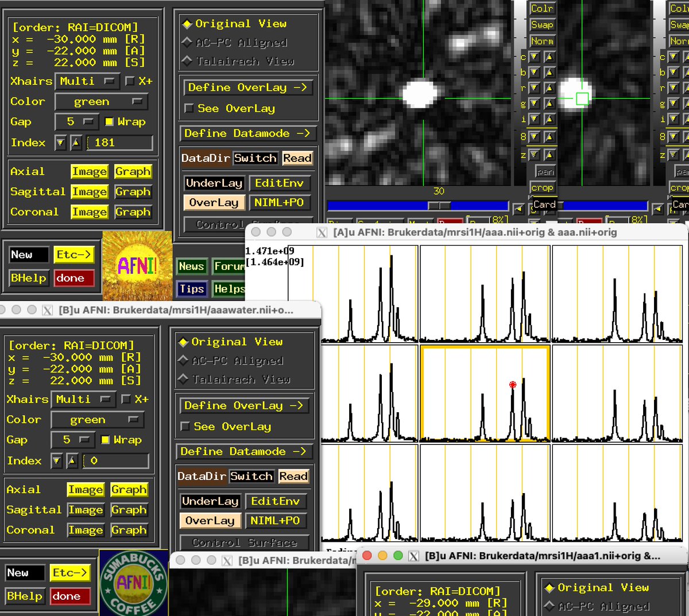Click 'i' down arrow in first image viewer
The width and height of the screenshot is (689, 616).
point(534,119)
